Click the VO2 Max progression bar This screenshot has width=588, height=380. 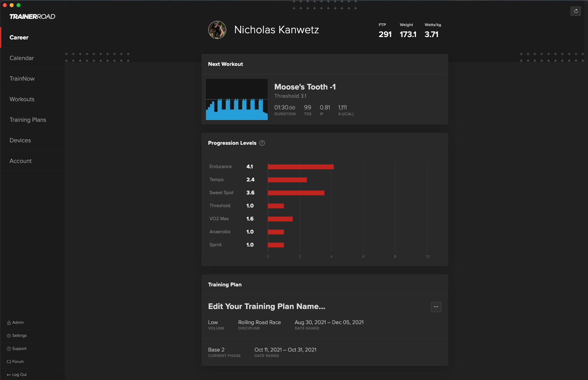(280, 219)
